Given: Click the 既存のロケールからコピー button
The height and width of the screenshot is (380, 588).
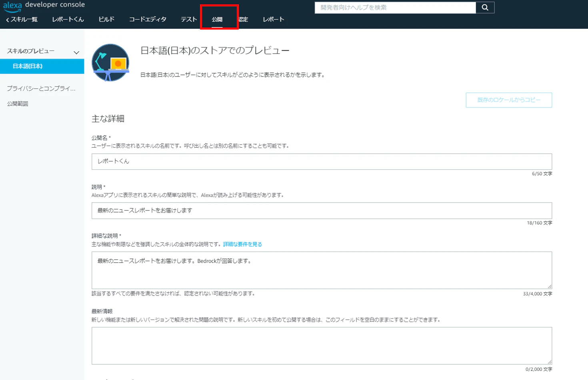Looking at the screenshot, I should pyautogui.click(x=509, y=100).
